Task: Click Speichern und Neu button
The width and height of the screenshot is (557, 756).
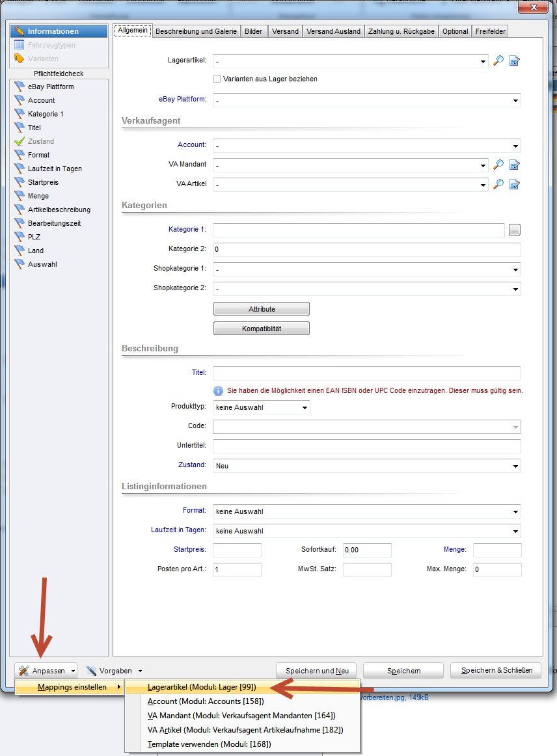Action: (x=317, y=671)
